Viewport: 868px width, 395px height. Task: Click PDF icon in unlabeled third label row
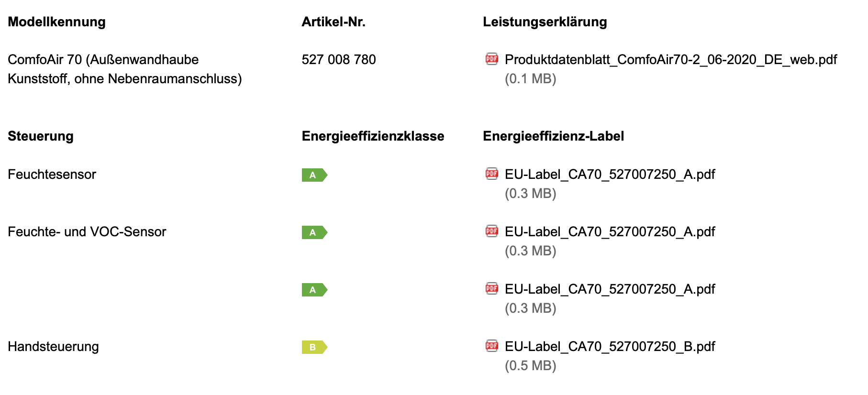click(491, 288)
